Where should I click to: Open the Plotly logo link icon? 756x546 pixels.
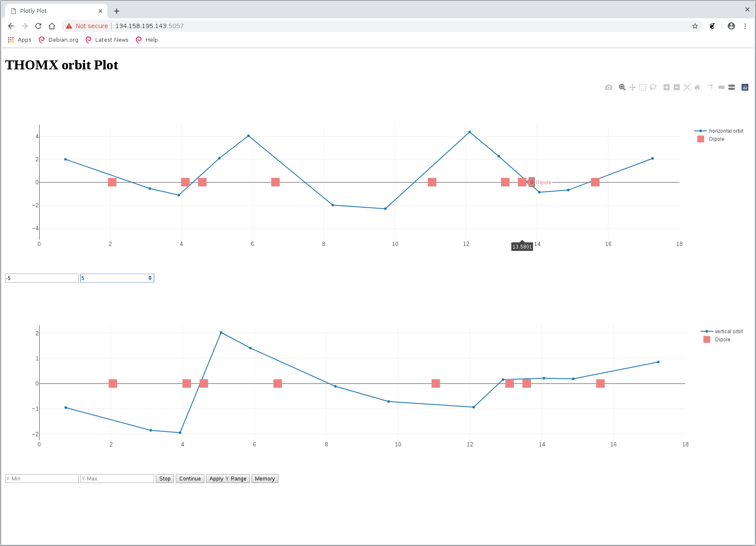point(745,87)
